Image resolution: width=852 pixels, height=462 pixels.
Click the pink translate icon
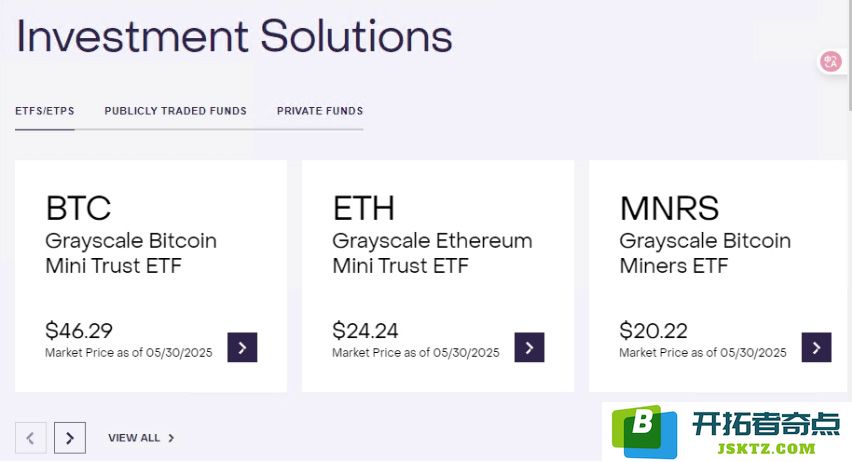coord(830,61)
